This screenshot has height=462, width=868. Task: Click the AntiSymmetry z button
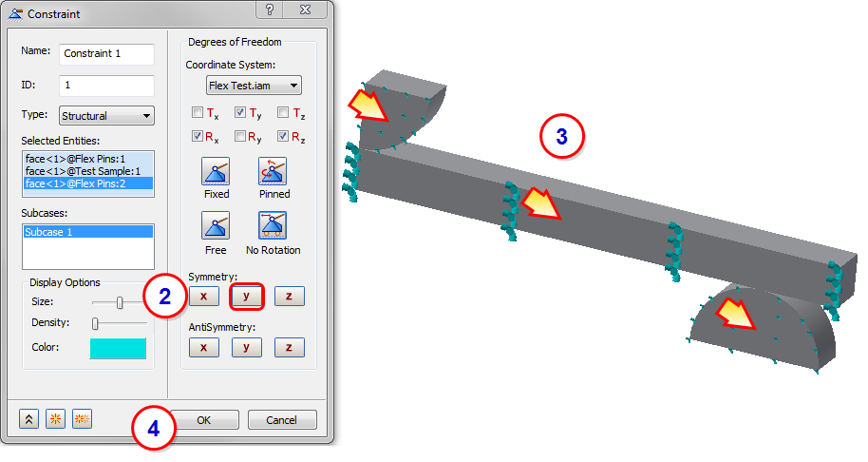coord(289,347)
